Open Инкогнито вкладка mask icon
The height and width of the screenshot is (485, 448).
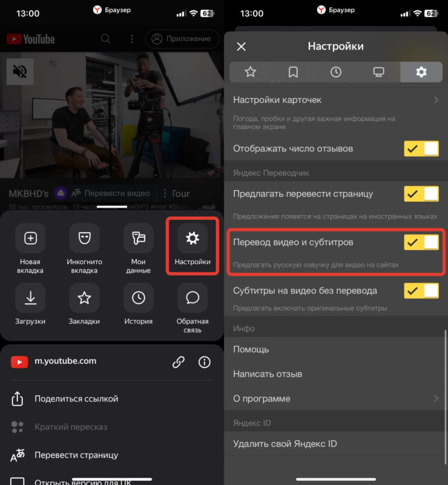pos(84,239)
